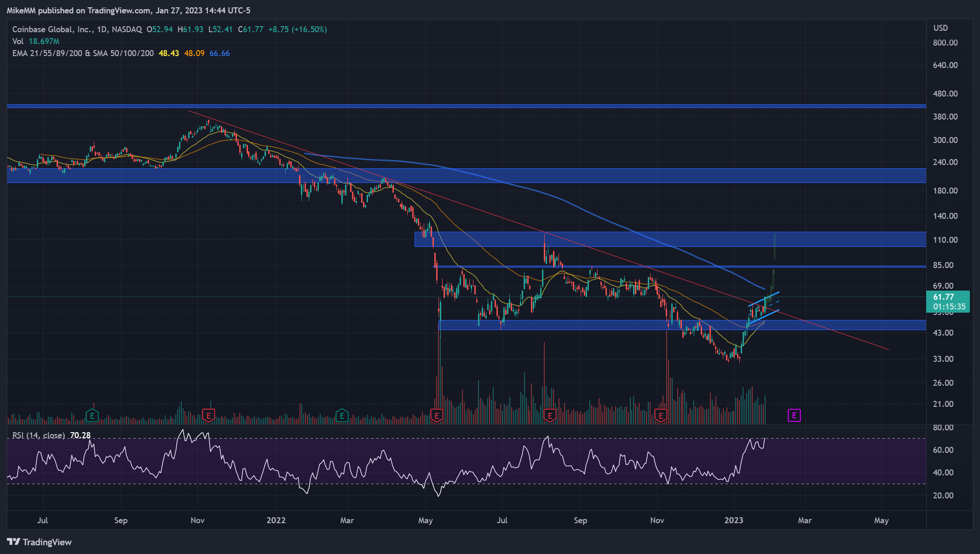Image resolution: width=980 pixels, height=554 pixels.
Task: Click the RSI scale label 20.00
Action: [x=943, y=496]
